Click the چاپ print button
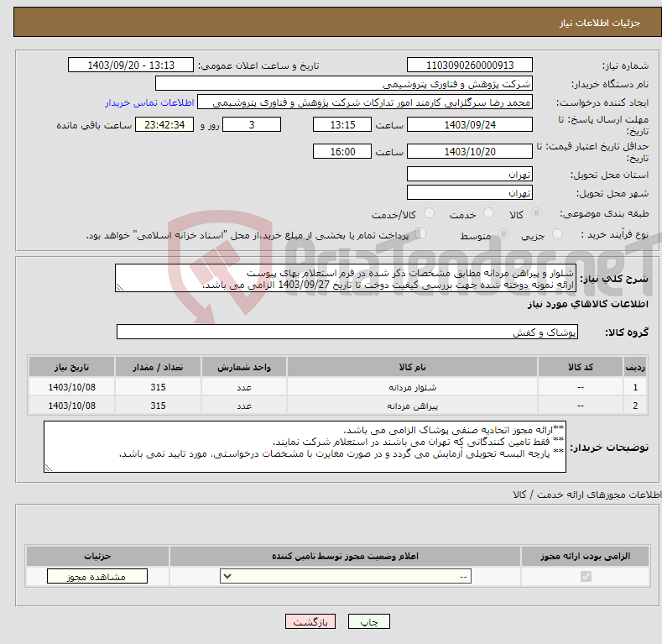The image size is (662, 644). [x=369, y=622]
